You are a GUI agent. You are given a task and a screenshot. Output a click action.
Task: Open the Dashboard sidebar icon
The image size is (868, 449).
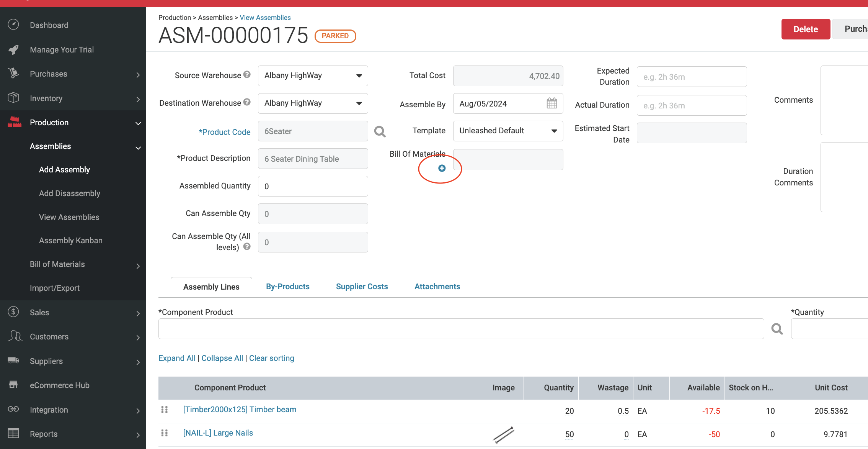coord(14,25)
